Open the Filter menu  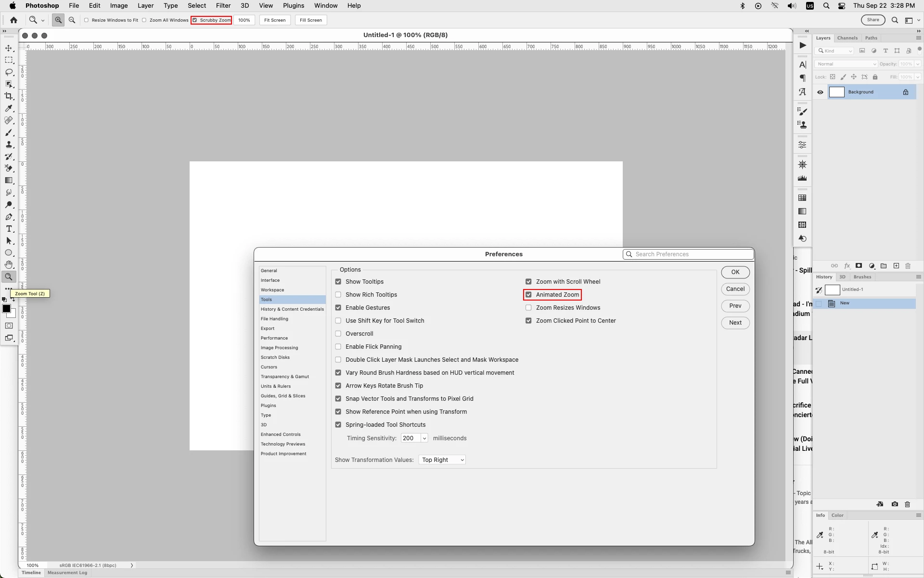(223, 6)
